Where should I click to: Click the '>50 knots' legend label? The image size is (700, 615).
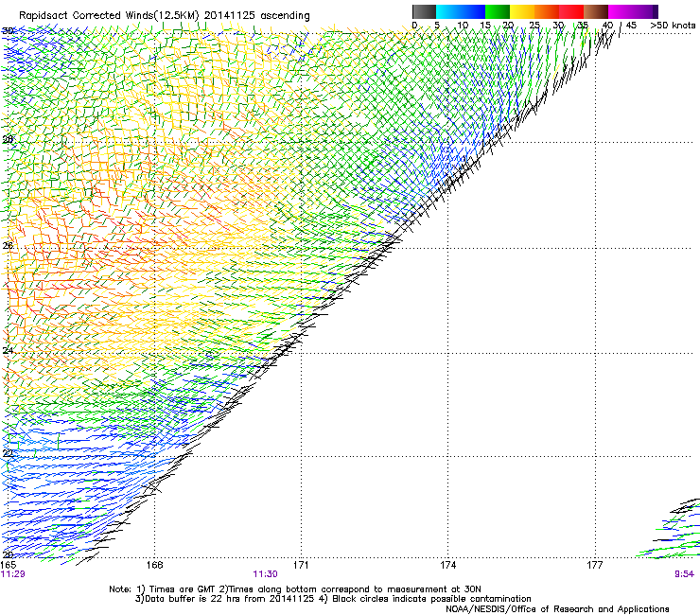[x=673, y=26]
